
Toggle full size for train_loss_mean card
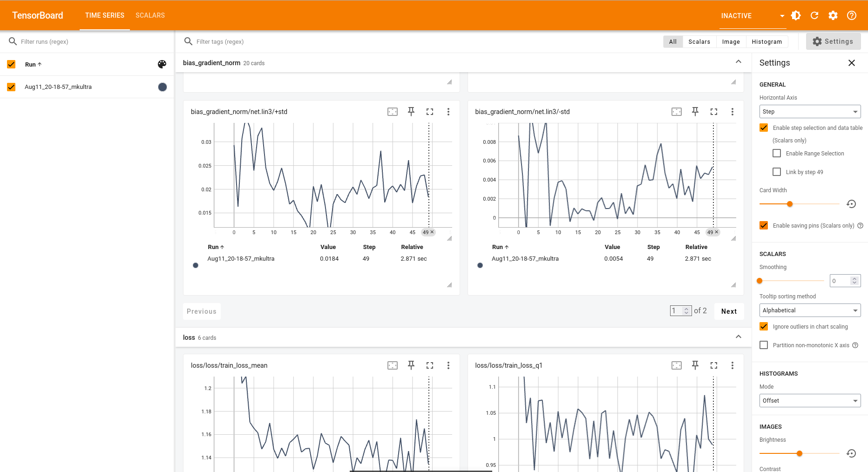pyautogui.click(x=430, y=365)
